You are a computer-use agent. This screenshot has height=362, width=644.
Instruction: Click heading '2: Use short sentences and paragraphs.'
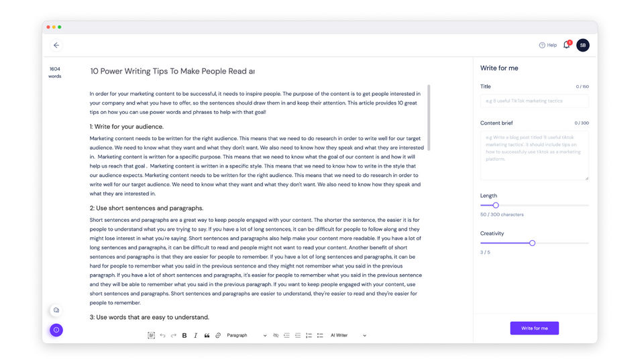[147, 208]
